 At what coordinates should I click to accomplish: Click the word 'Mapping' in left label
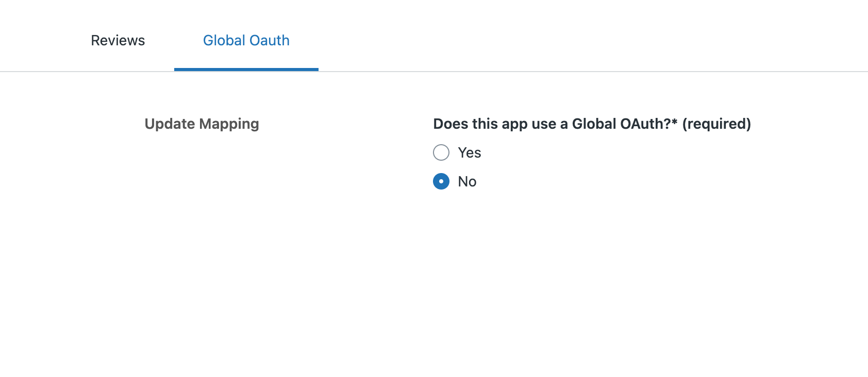pyautogui.click(x=229, y=124)
